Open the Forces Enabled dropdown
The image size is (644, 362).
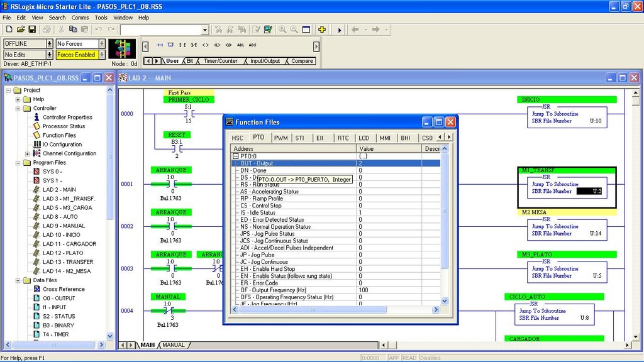point(101,55)
